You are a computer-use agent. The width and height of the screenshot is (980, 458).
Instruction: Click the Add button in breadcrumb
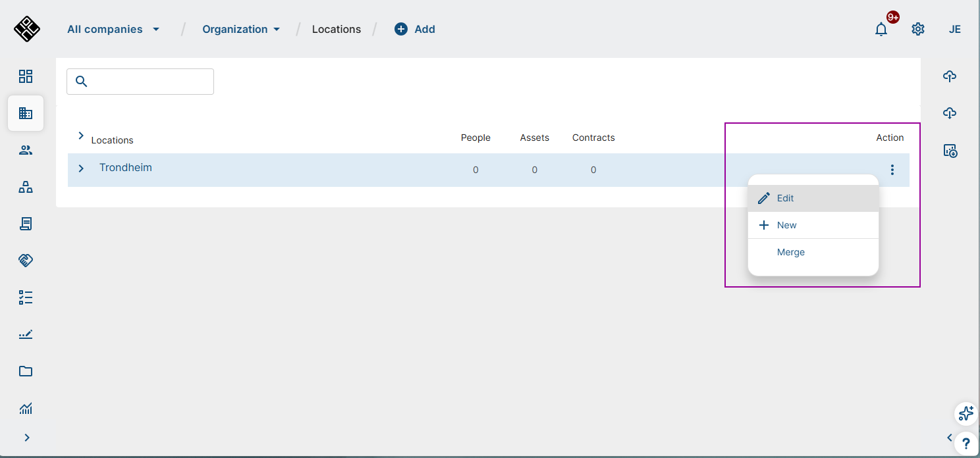pyautogui.click(x=415, y=30)
